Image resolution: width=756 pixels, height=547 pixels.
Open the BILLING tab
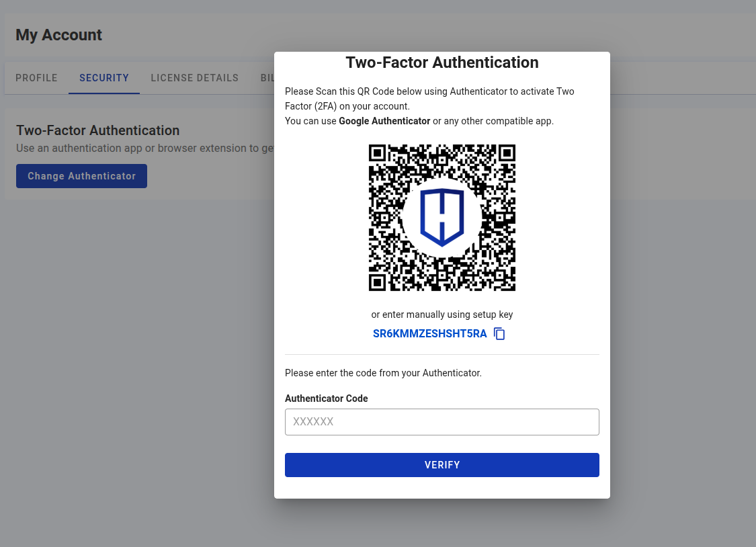point(267,78)
